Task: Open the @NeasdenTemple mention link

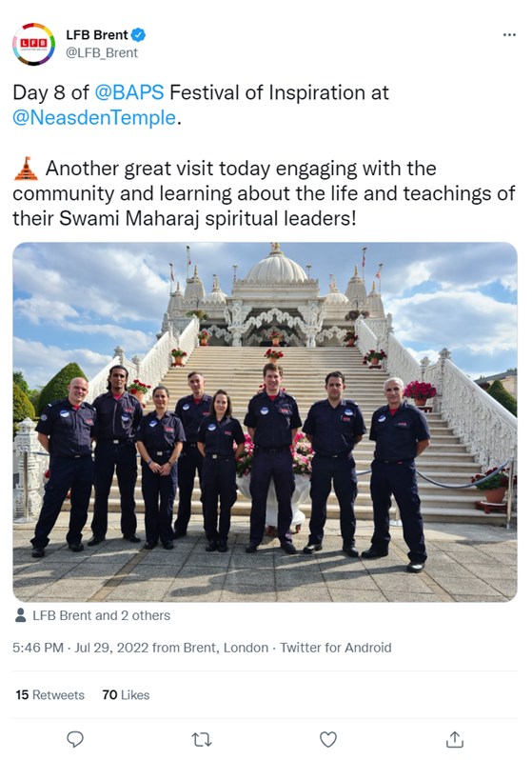Action: pyautogui.click(x=94, y=118)
